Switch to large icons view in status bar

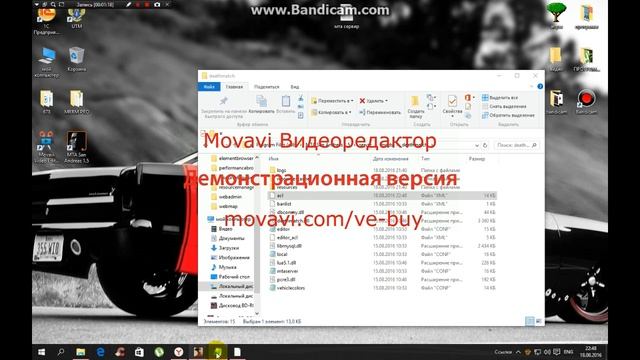click(x=539, y=321)
